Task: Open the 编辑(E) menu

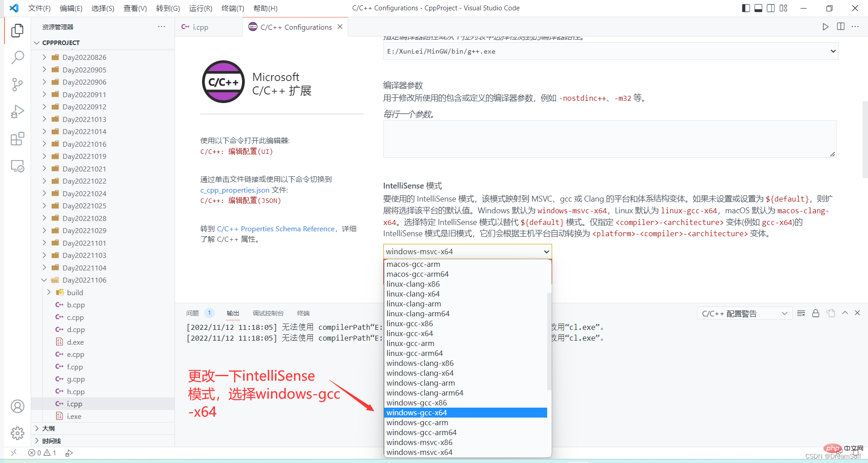Action: [71, 8]
